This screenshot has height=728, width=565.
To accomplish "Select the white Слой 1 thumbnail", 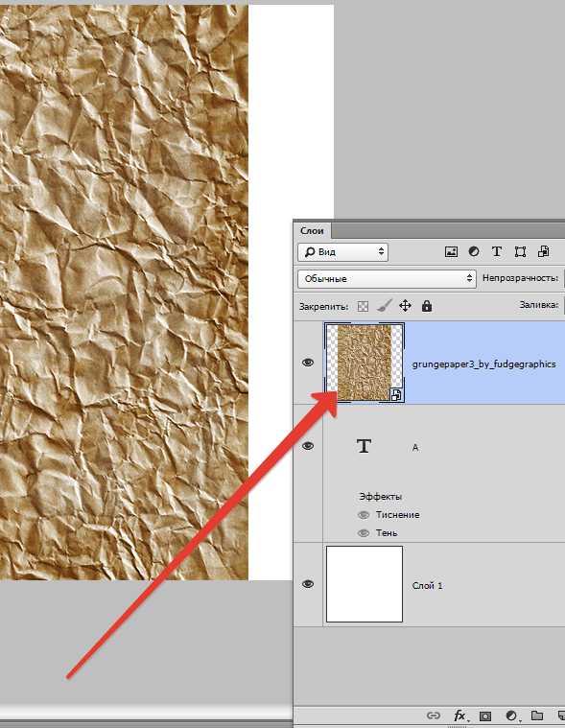I will (365, 584).
